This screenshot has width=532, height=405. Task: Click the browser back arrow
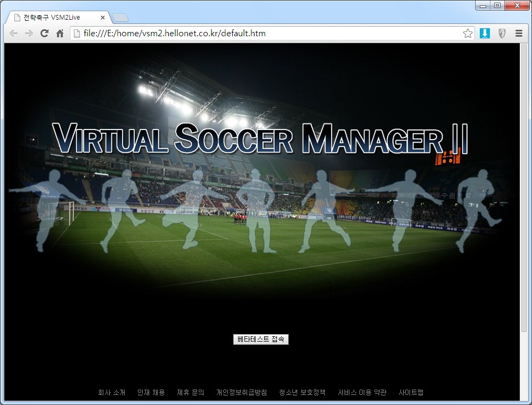pos(14,34)
